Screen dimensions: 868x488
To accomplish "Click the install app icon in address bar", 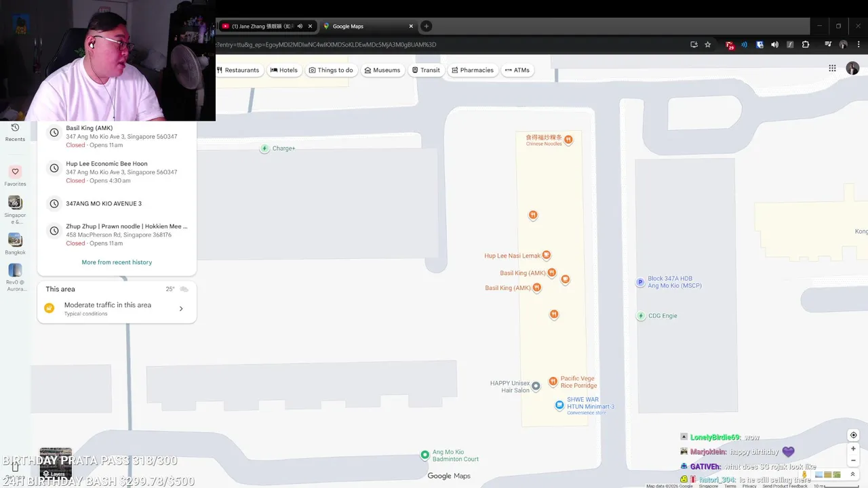I will [694, 45].
